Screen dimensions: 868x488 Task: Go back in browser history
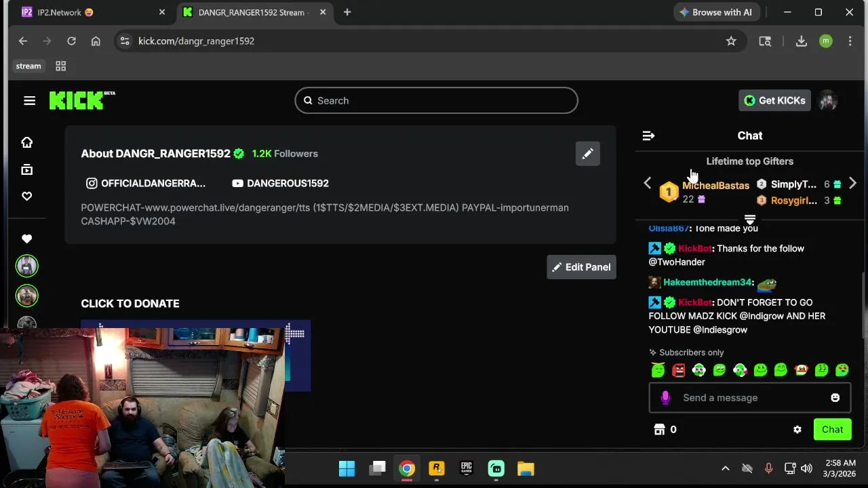click(x=23, y=41)
